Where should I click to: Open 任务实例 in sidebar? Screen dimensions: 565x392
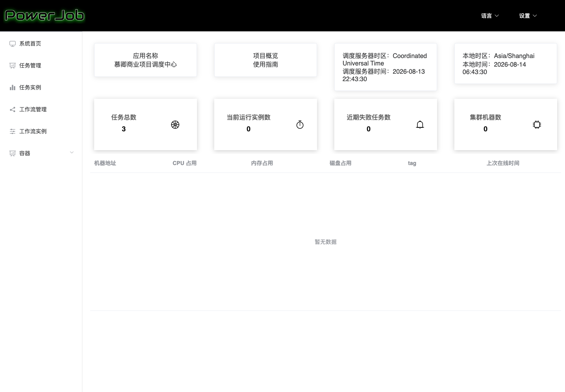(41, 87)
